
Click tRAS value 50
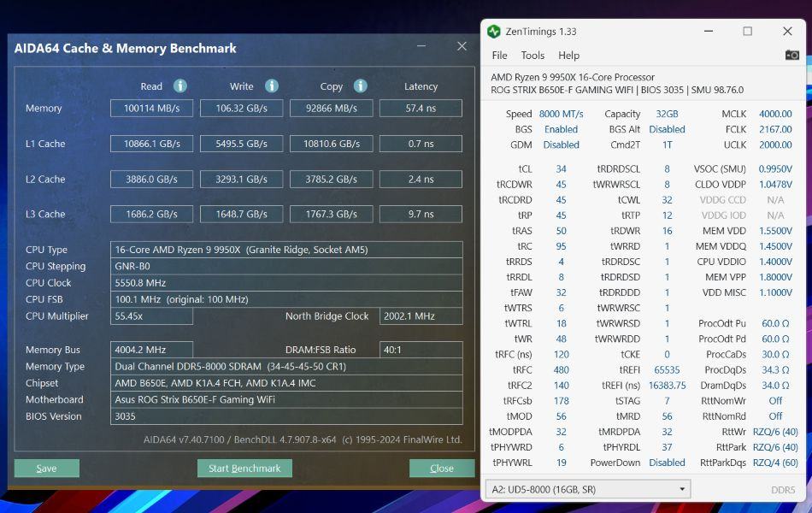click(561, 231)
